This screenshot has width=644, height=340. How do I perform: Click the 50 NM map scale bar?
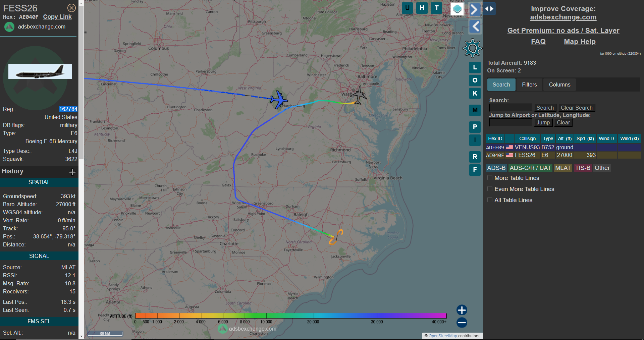click(x=105, y=333)
